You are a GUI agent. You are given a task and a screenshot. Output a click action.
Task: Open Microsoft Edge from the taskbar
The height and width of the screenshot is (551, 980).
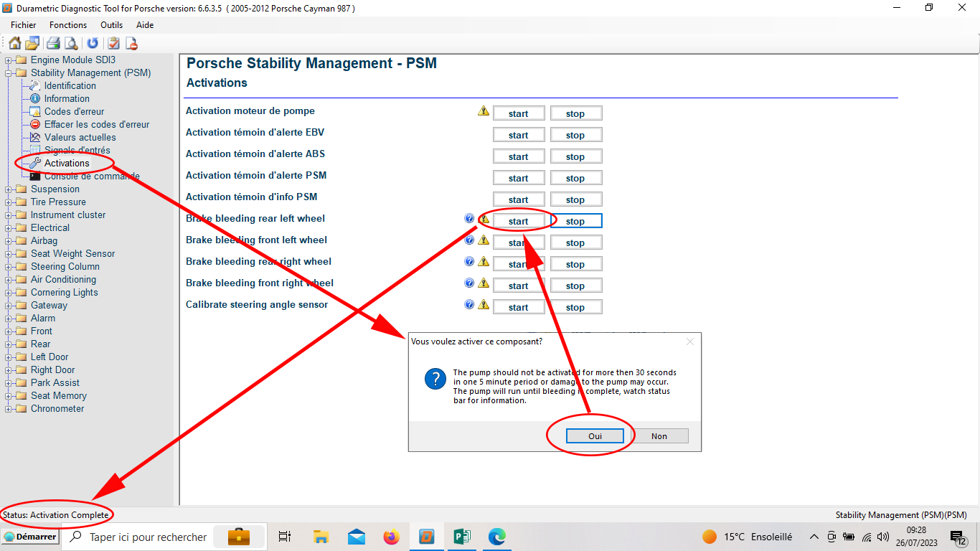click(497, 536)
